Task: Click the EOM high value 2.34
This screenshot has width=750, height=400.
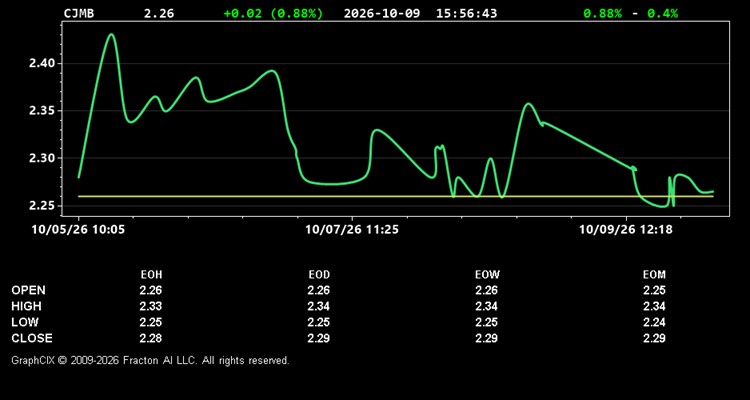Action: 654,306
